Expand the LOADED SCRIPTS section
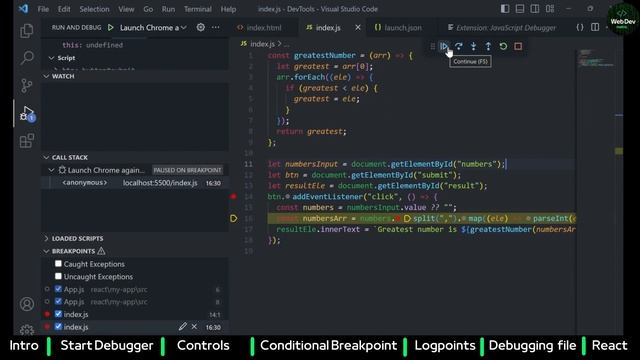Viewport: 640px width, 360px height. pyautogui.click(x=46, y=238)
